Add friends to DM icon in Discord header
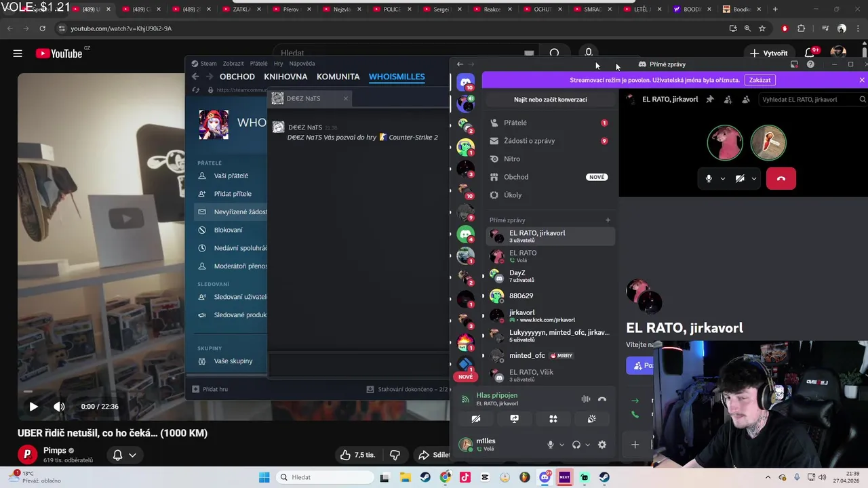 [728, 100]
